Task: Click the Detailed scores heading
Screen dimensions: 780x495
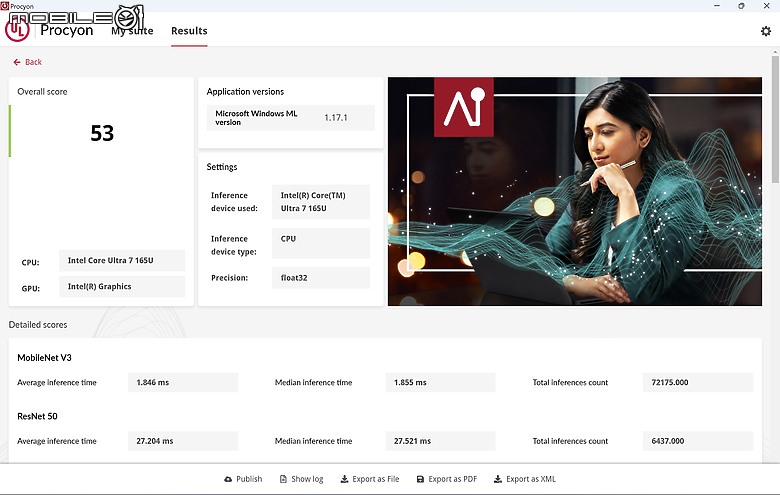Action: tap(38, 325)
